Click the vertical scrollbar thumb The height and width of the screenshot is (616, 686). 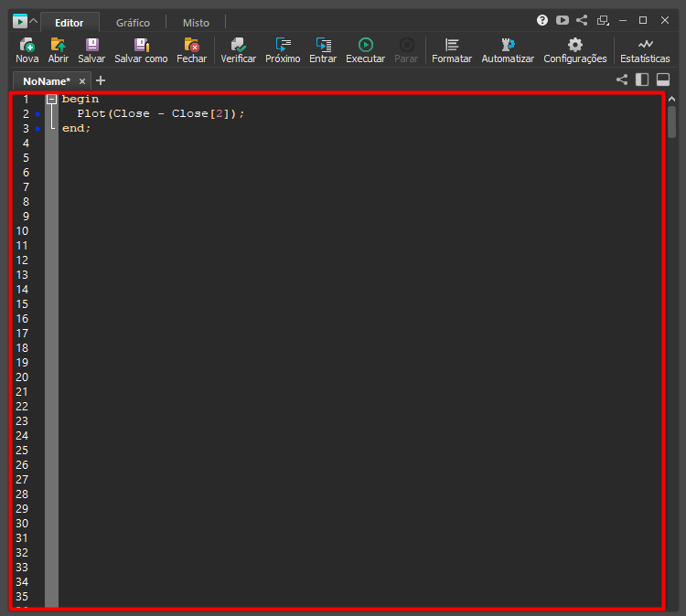click(671, 122)
